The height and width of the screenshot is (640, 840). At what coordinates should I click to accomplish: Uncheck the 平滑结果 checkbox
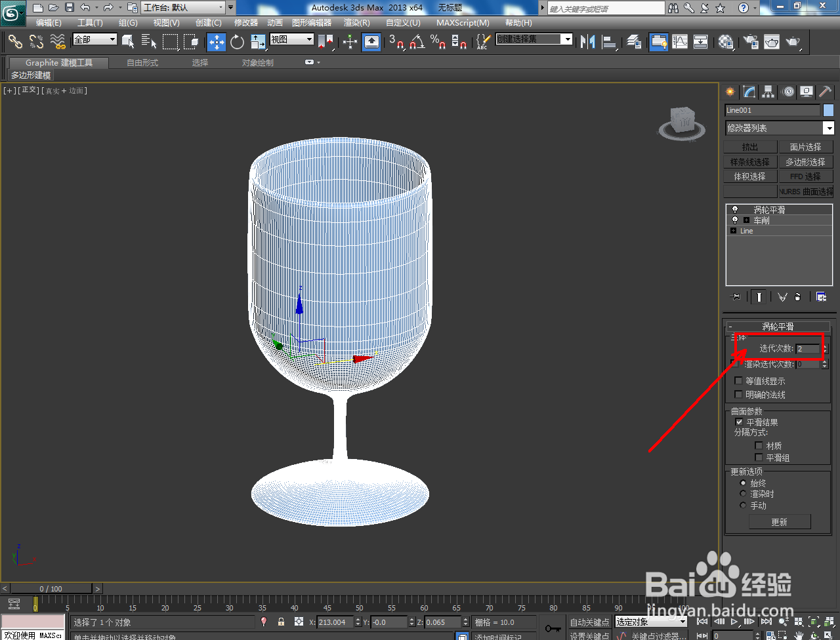[x=739, y=422]
